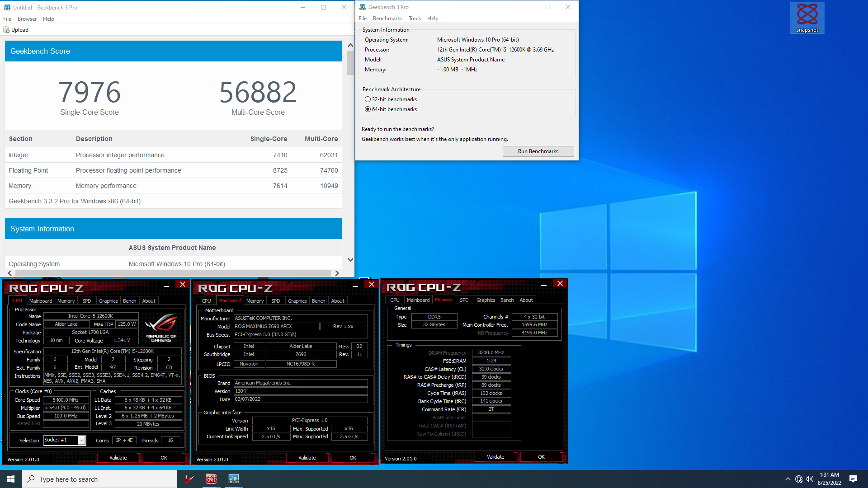The image size is (868, 488).
Task: Open About tab in left CPU-Z window
Action: [149, 301]
